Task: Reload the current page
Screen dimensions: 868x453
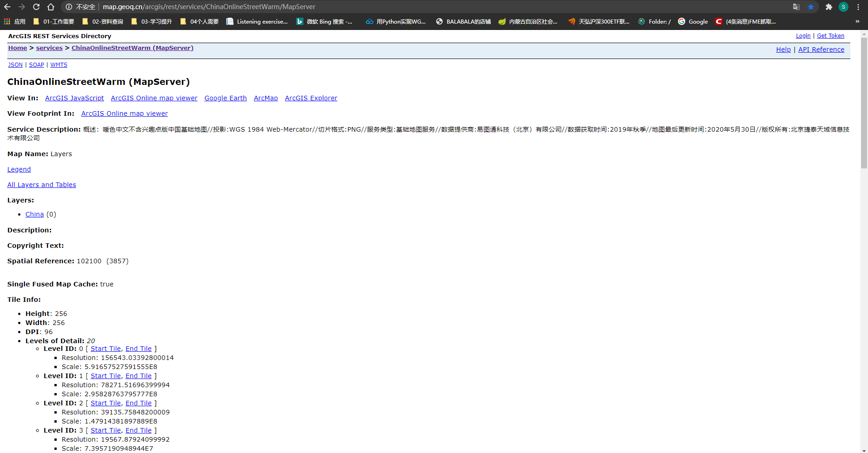Action: [36, 7]
